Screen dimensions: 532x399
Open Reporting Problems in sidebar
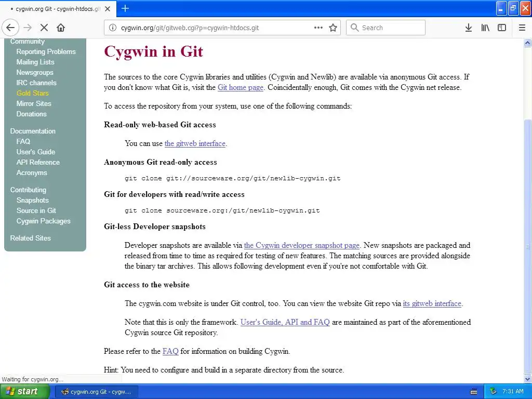pyautogui.click(x=46, y=51)
